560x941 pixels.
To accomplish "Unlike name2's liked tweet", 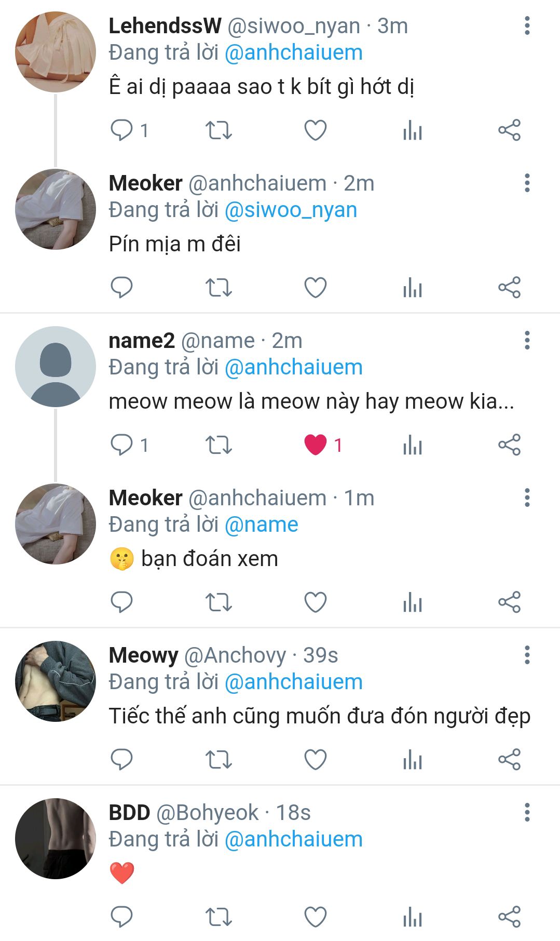I will pyautogui.click(x=315, y=445).
